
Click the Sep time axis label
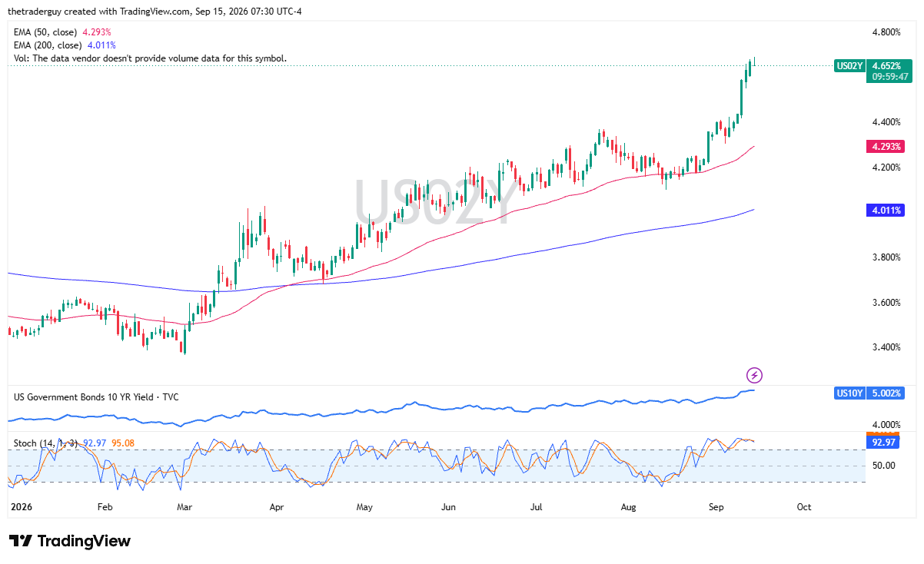(x=716, y=507)
